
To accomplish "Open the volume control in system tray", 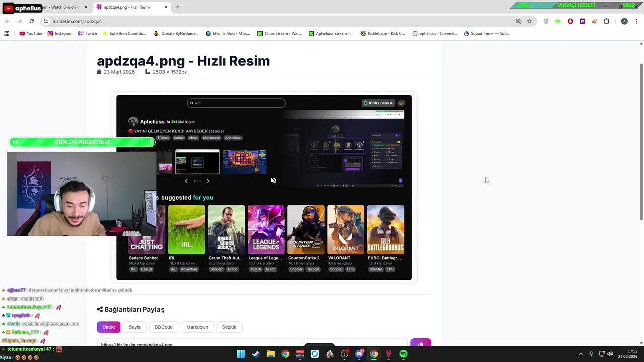I will click(x=610, y=354).
